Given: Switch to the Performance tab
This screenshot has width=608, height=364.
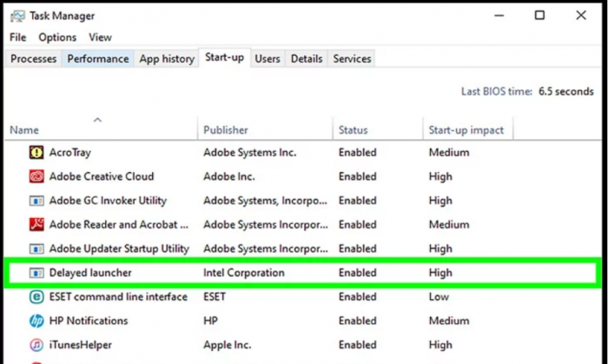Looking at the screenshot, I should pyautogui.click(x=98, y=59).
